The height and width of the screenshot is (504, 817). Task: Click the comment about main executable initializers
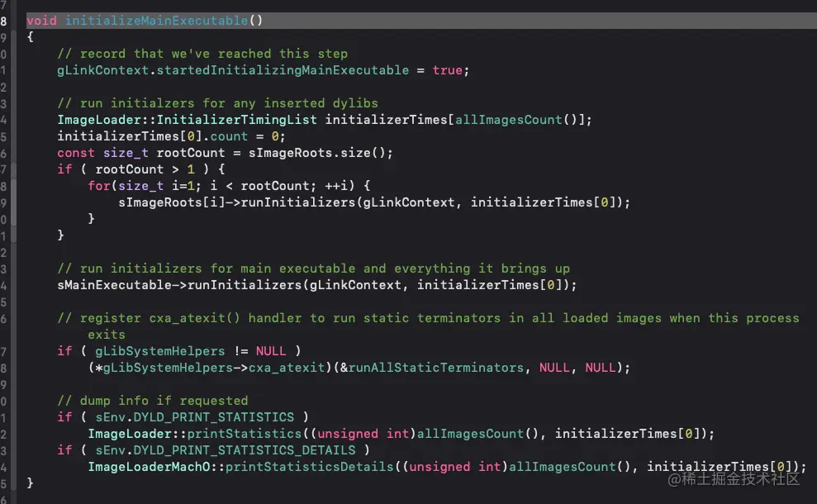[x=313, y=269]
